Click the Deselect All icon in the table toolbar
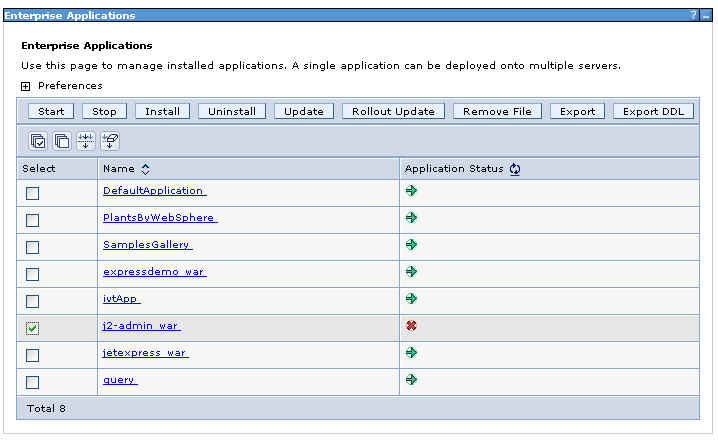 pos(62,141)
